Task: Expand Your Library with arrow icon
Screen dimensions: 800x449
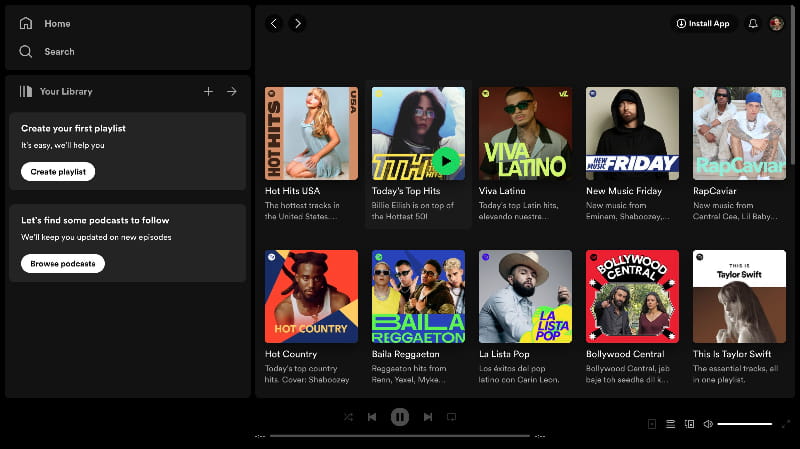Action: tap(231, 91)
